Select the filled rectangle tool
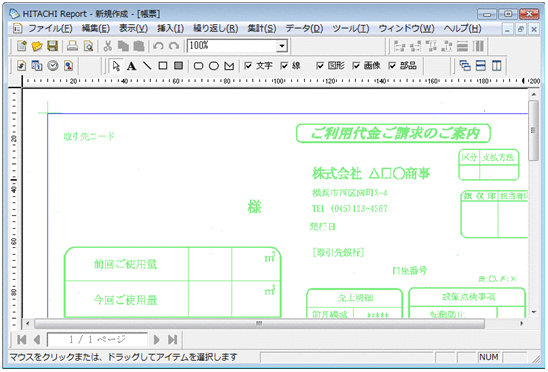The width and height of the screenshot is (548, 372). (x=179, y=66)
